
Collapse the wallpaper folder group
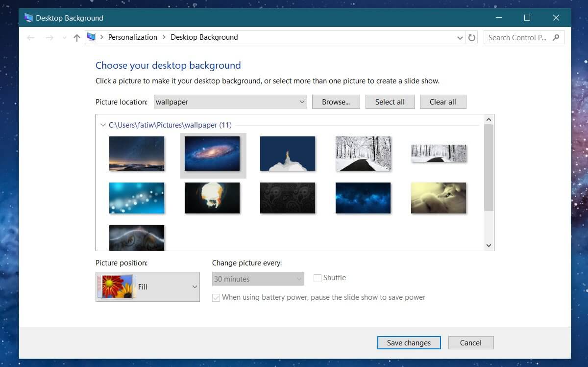[x=103, y=125]
